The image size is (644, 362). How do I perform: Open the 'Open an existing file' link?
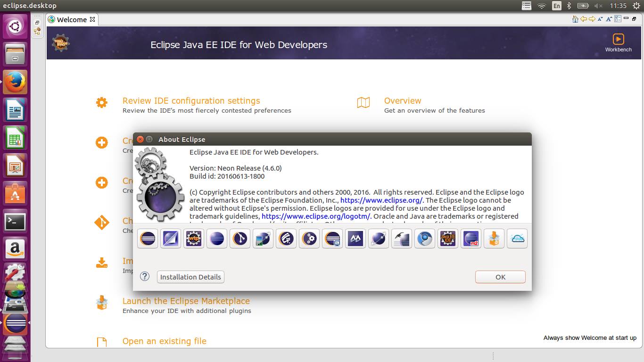(x=165, y=341)
